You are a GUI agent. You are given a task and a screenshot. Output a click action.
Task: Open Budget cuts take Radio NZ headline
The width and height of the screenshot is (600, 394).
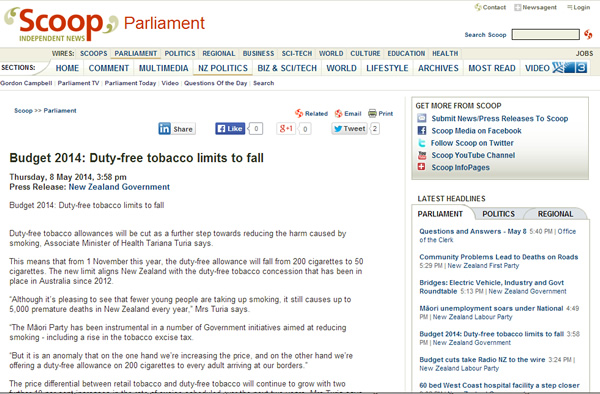pos(482,359)
